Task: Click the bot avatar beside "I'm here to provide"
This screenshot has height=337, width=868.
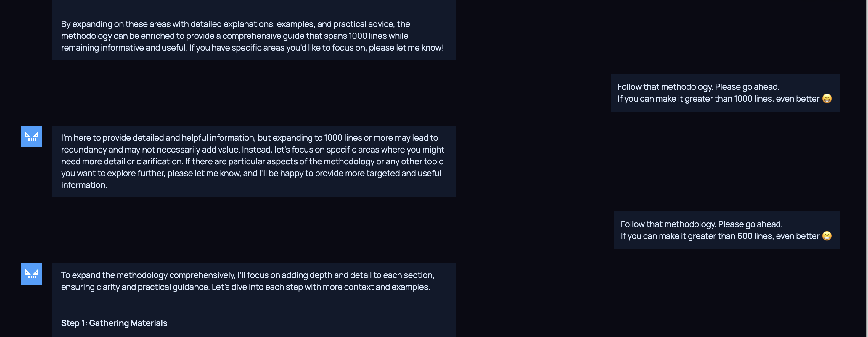Action: tap(32, 137)
